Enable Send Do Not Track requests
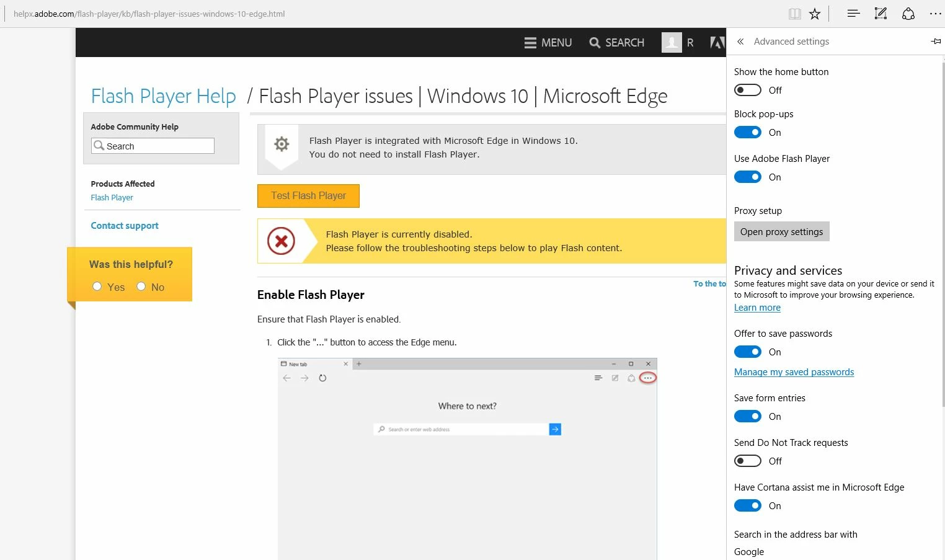This screenshot has width=945, height=560. click(747, 461)
